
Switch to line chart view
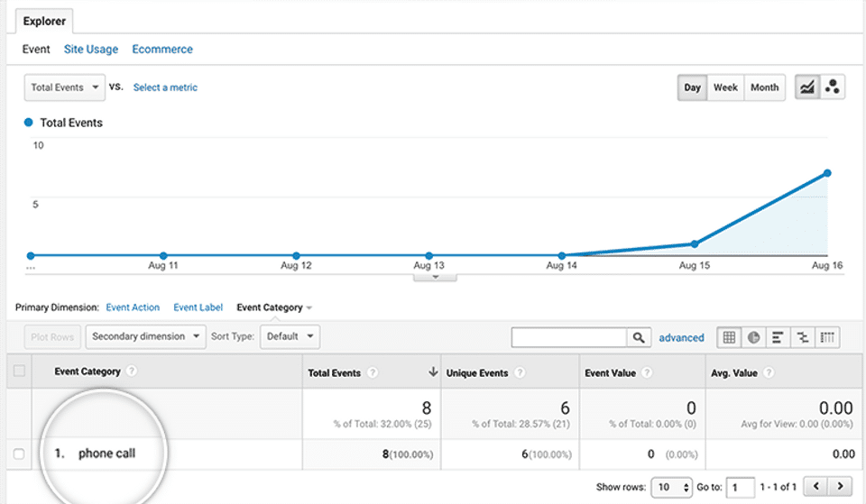[x=806, y=87]
